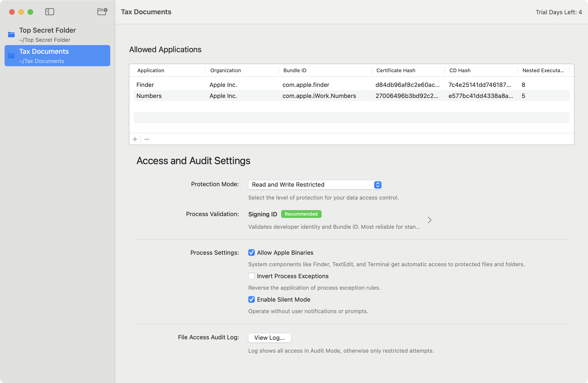Select the Numbers application row
This screenshot has width=588, height=383.
[352, 96]
